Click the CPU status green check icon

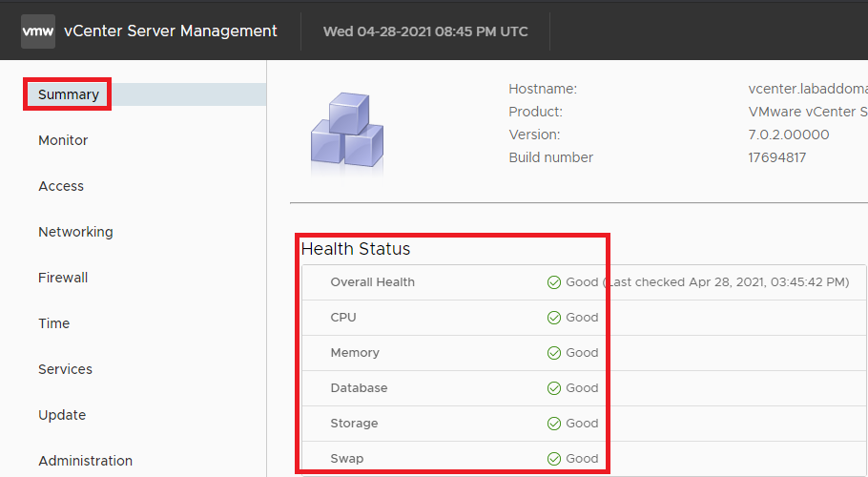coord(553,318)
